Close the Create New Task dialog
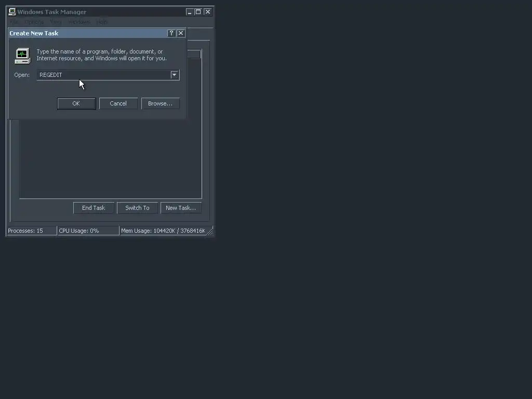532x399 pixels. 181,33
